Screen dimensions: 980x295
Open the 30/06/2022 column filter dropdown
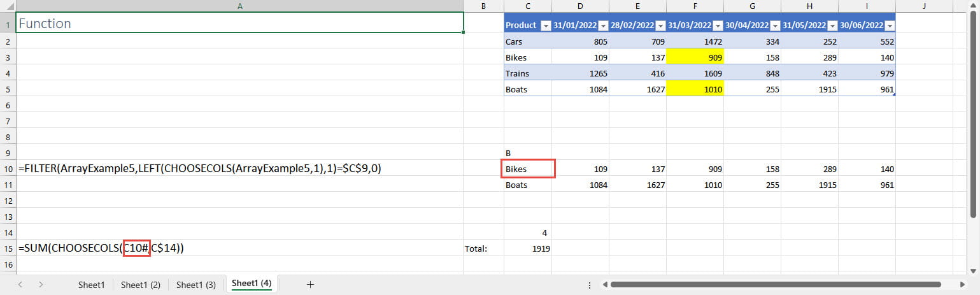coord(889,25)
